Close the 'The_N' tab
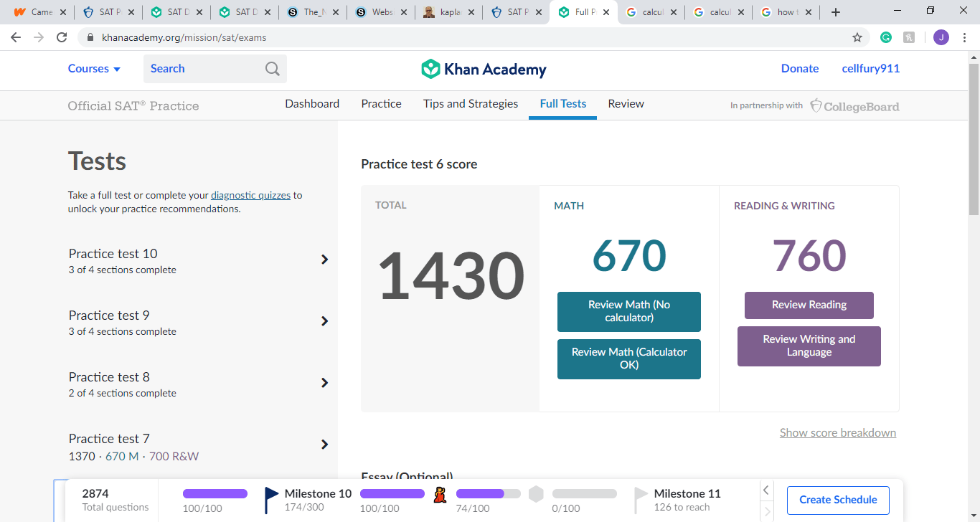Viewport: 980px width, 522px height. [x=335, y=12]
